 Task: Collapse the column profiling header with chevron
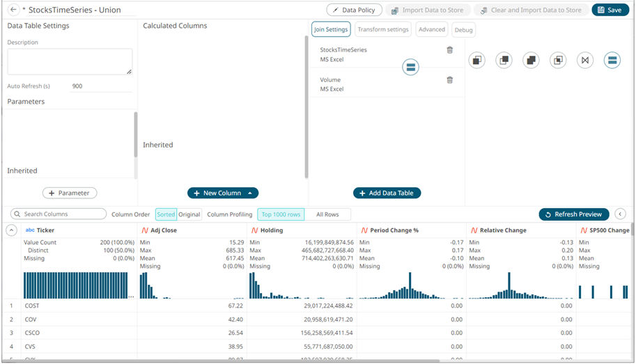(x=11, y=230)
